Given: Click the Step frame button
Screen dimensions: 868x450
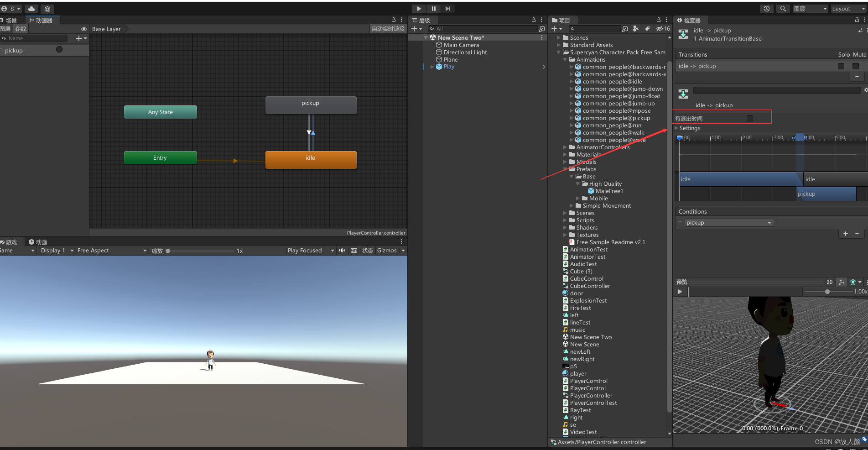Looking at the screenshot, I should point(448,9).
